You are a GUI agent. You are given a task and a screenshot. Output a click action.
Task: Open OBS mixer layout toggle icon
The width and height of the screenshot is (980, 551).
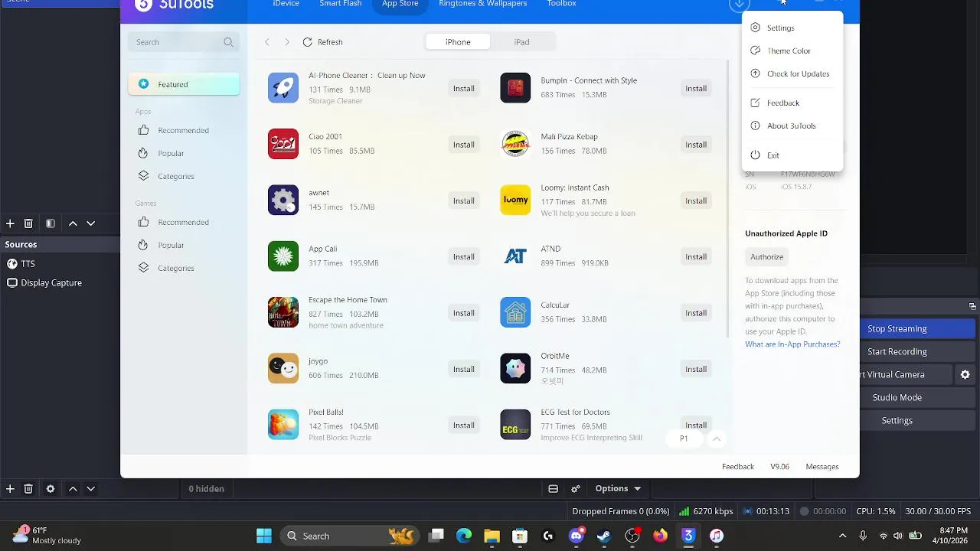coord(553,488)
